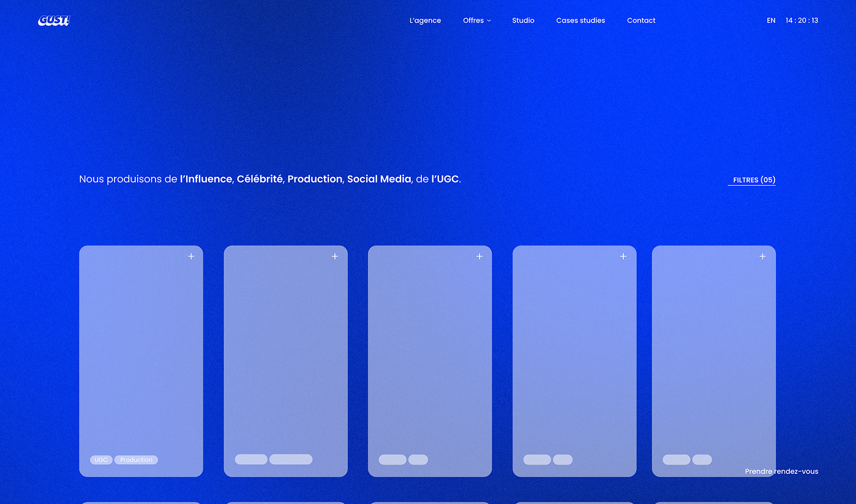This screenshot has width=856, height=504.
Task: Select the UGC tag on the first card
Action: tap(101, 459)
